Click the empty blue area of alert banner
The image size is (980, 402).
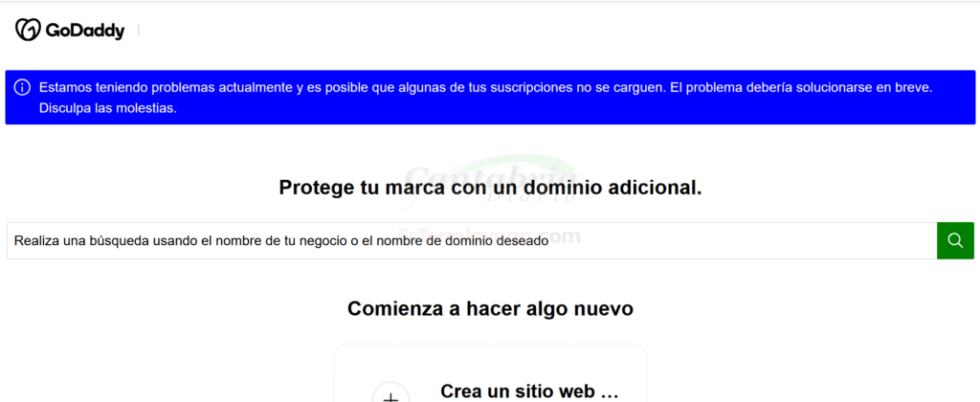574,109
